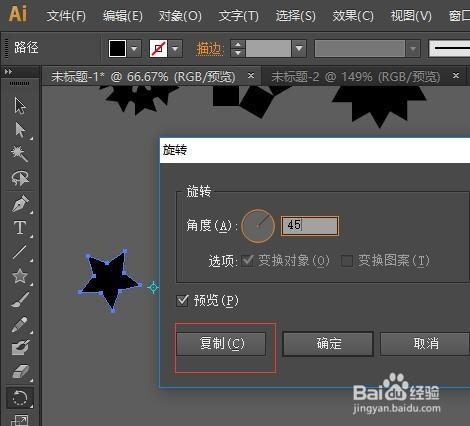The height and width of the screenshot is (426, 470).
Task: Select the Scale tool below Rotate
Action: coord(19,421)
